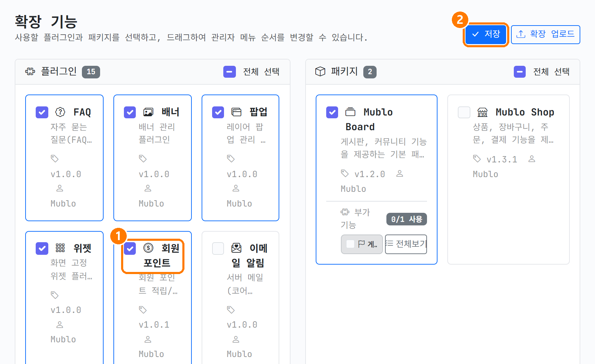This screenshot has height=364, width=595.
Task: Click the author person icon in 배너 card
Action: [x=148, y=188]
